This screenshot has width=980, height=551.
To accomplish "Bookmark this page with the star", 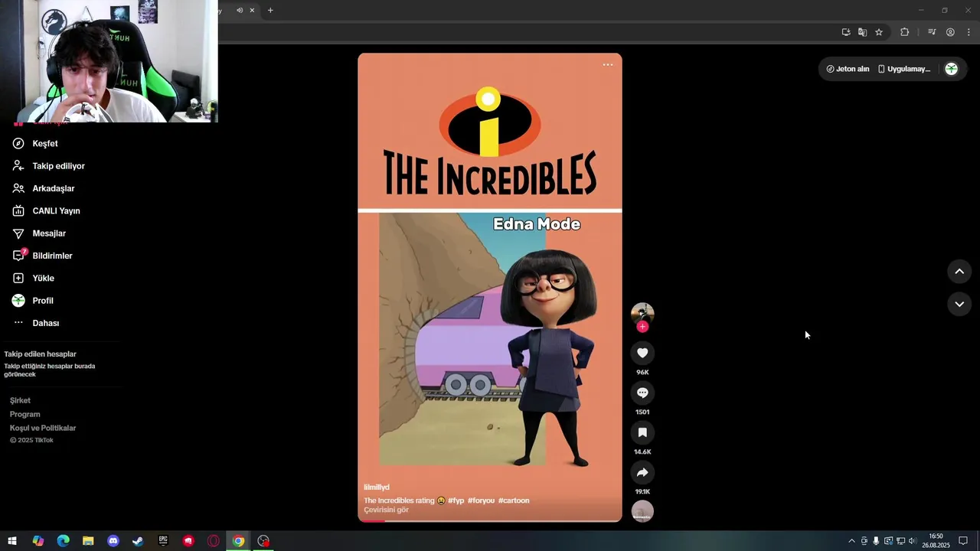I will (x=879, y=32).
